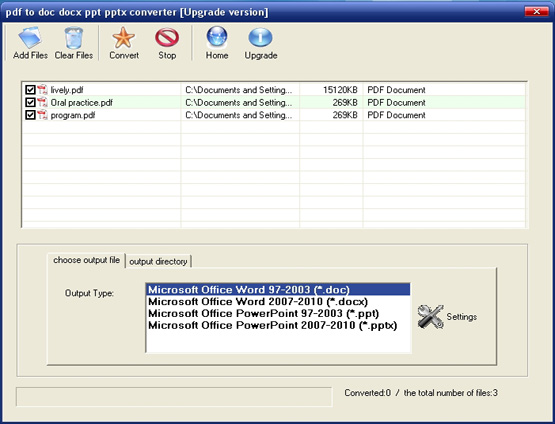Select Microsoft Office Word 97-2003 (*.doc) output type
555x424 pixels.
pos(278,290)
